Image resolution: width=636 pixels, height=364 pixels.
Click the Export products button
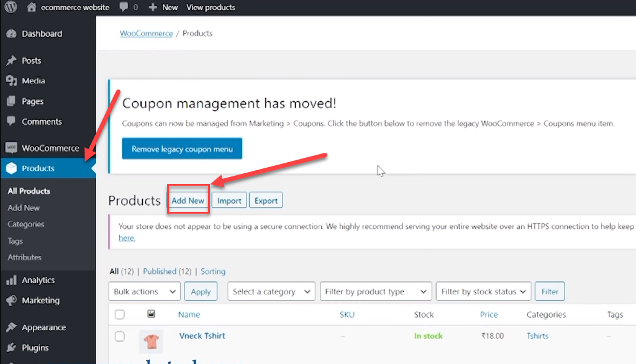[266, 201]
